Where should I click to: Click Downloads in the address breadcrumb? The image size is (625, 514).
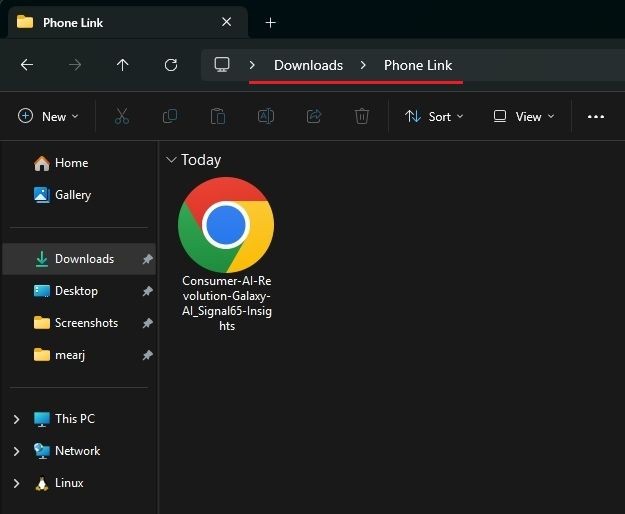pos(309,65)
